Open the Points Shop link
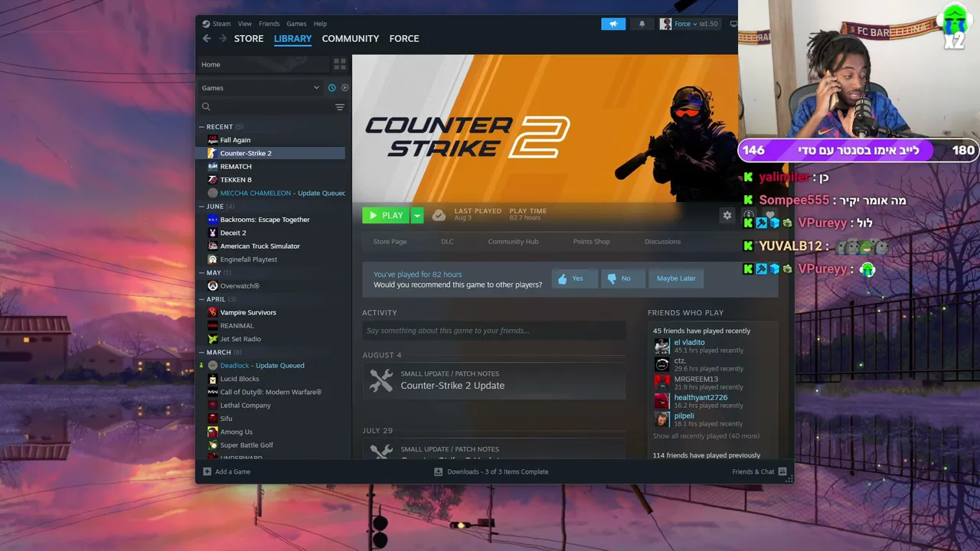Viewport: 980px width, 551px height. pyautogui.click(x=592, y=242)
